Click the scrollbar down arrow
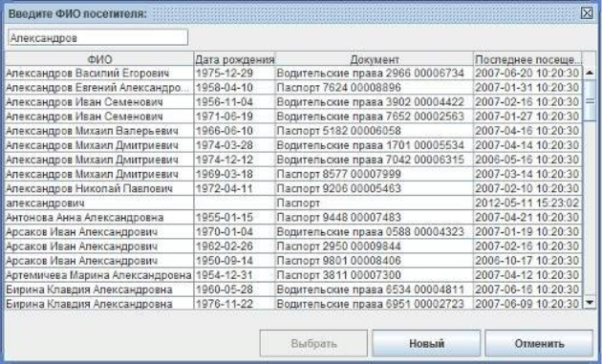602x364 pixels. click(590, 303)
